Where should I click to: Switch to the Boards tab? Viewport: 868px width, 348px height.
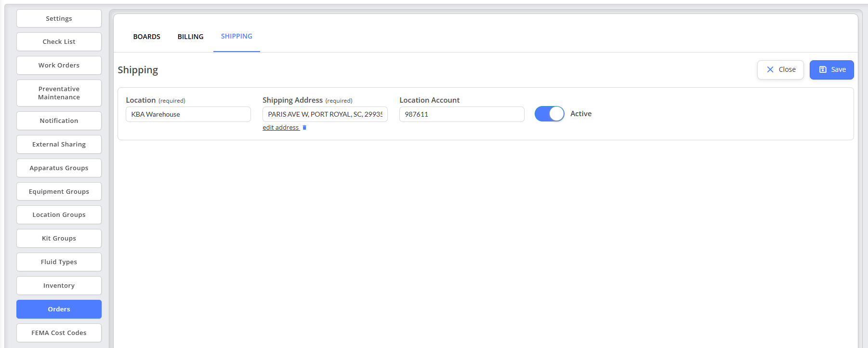click(146, 37)
